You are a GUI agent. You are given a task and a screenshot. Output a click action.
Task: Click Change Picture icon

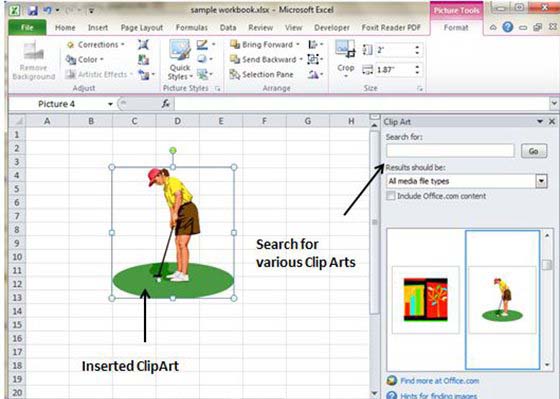144,60
